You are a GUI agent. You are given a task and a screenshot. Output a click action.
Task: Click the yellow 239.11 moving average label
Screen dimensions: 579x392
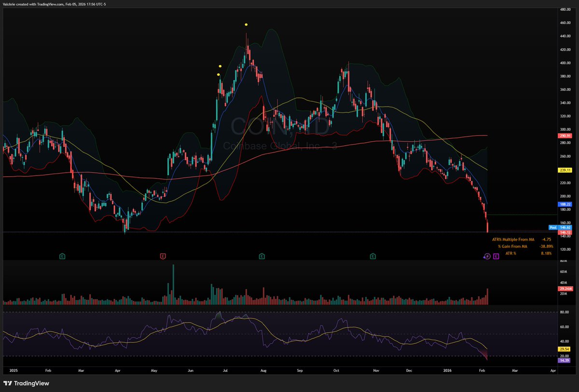(x=565, y=170)
